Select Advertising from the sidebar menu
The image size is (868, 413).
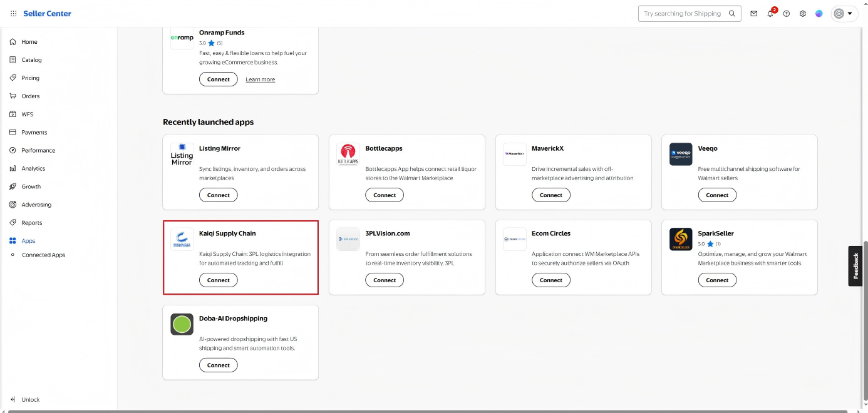36,205
